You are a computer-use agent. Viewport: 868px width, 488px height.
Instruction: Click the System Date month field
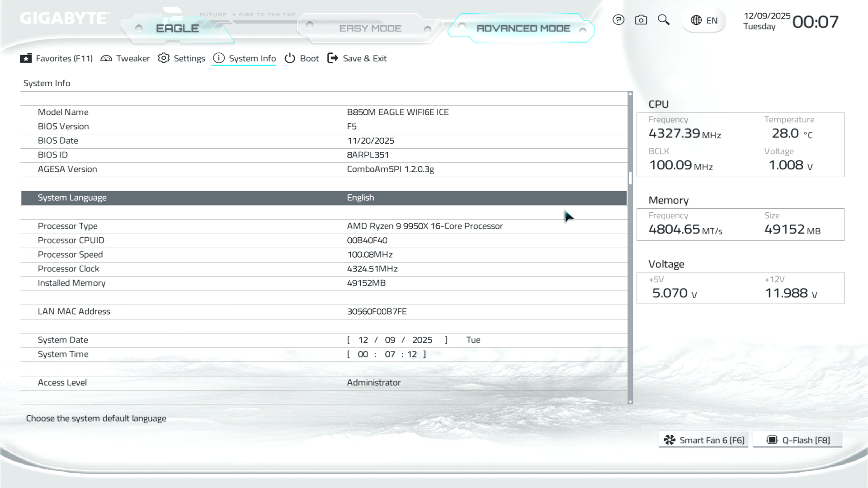pyautogui.click(x=363, y=340)
